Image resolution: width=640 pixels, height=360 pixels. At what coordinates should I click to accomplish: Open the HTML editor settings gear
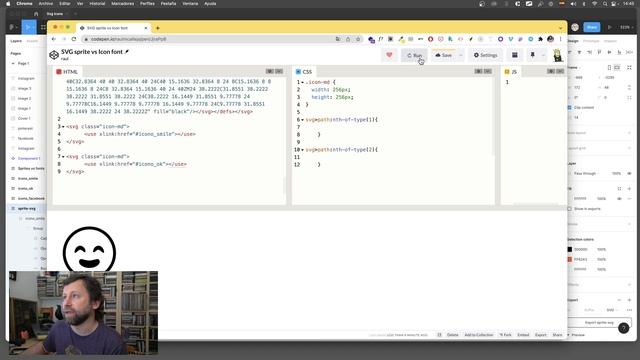tap(270, 71)
